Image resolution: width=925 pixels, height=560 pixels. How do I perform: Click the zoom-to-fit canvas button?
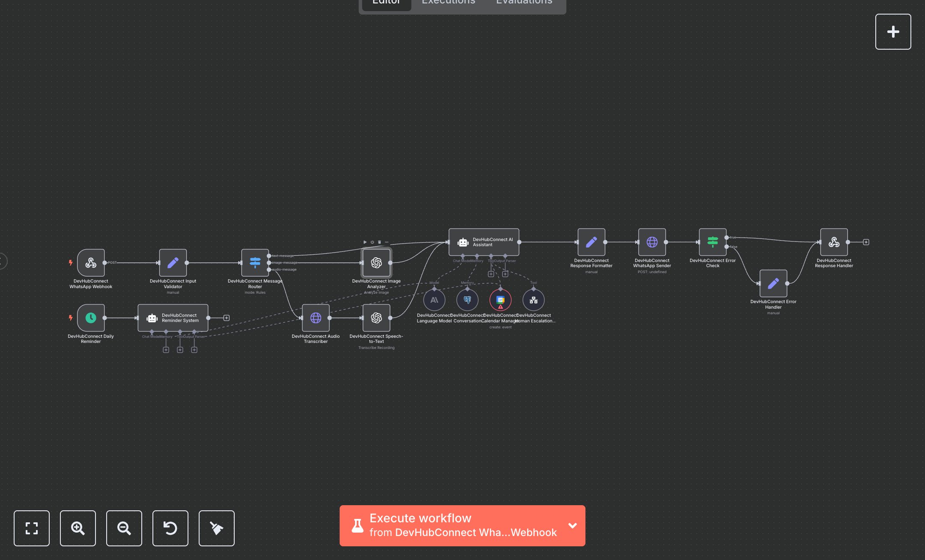pos(31,528)
